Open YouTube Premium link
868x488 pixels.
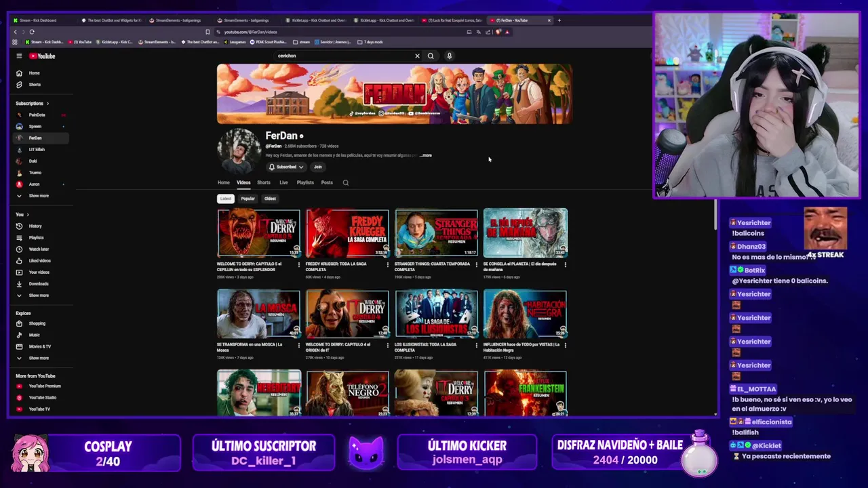tap(41, 386)
